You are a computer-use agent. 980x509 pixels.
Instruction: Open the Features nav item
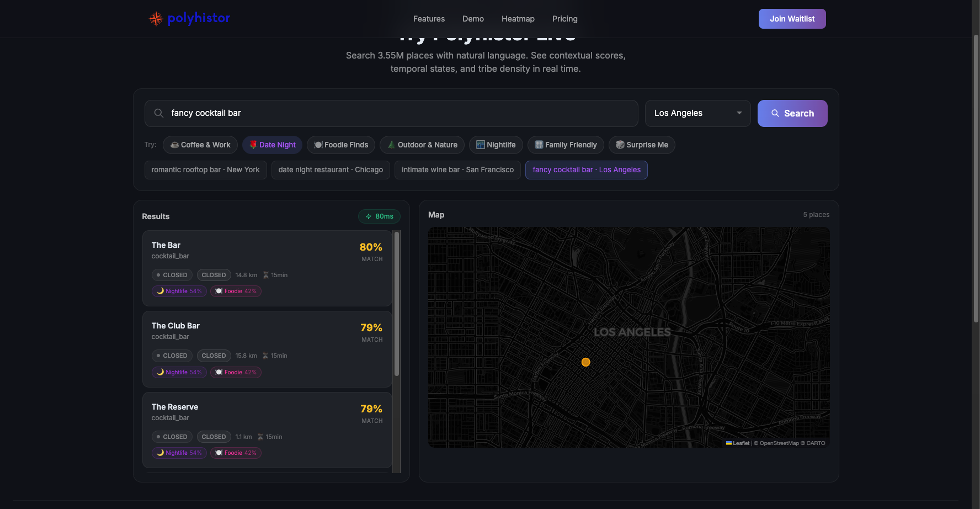(429, 19)
